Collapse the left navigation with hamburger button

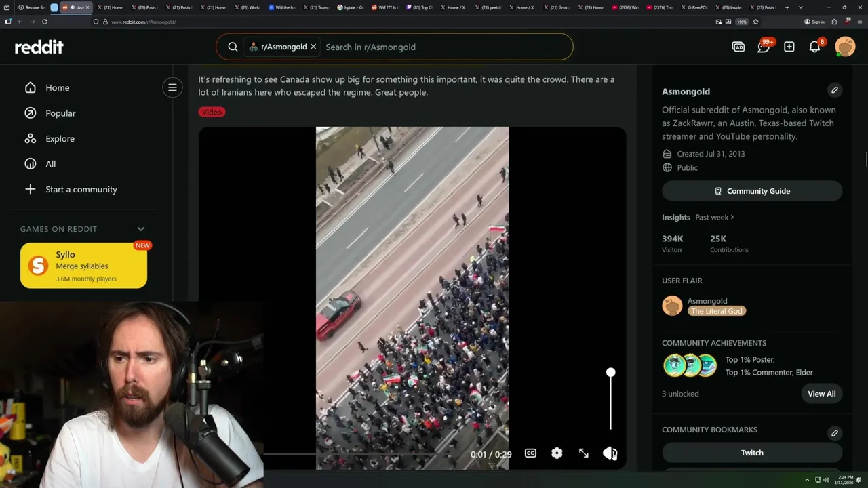[x=172, y=87]
